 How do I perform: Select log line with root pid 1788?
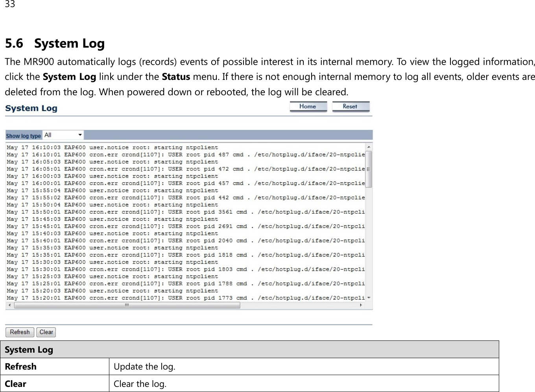coord(186,283)
